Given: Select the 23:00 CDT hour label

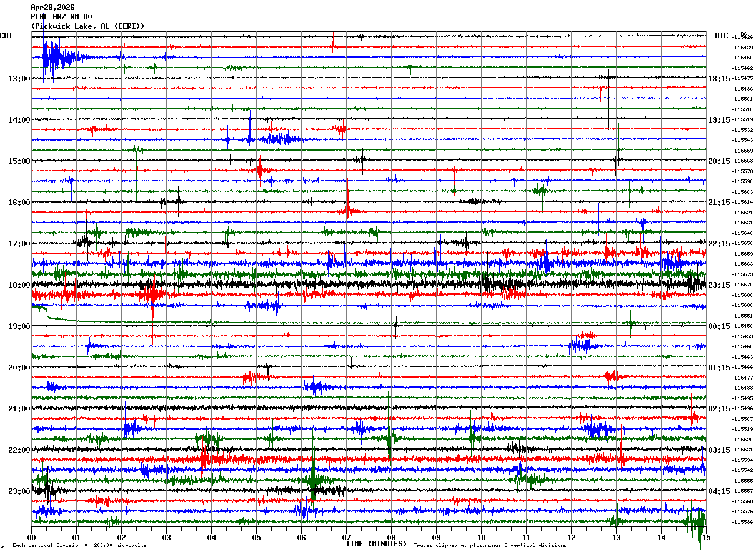Looking at the screenshot, I should click(x=19, y=491).
